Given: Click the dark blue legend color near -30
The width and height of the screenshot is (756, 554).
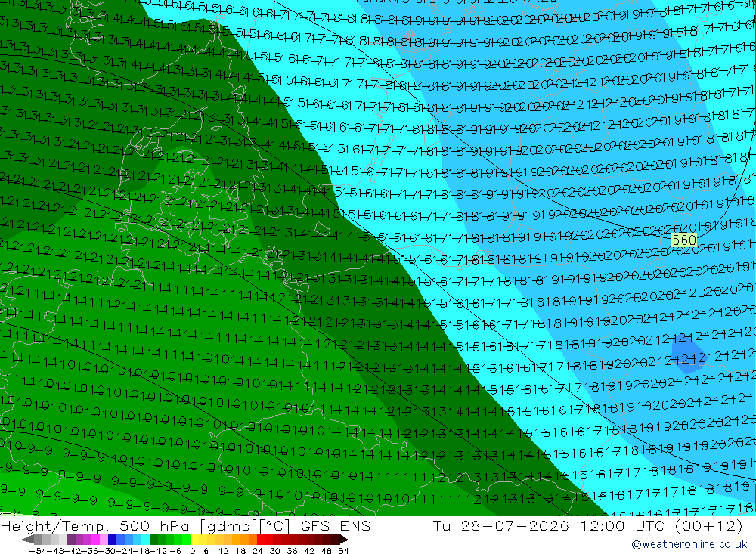Looking at the screenshot, I should point(112,540).
